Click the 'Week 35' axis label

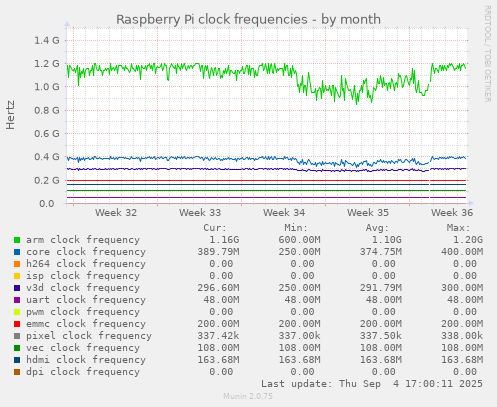pyautogui.click(x=368, y=213)
